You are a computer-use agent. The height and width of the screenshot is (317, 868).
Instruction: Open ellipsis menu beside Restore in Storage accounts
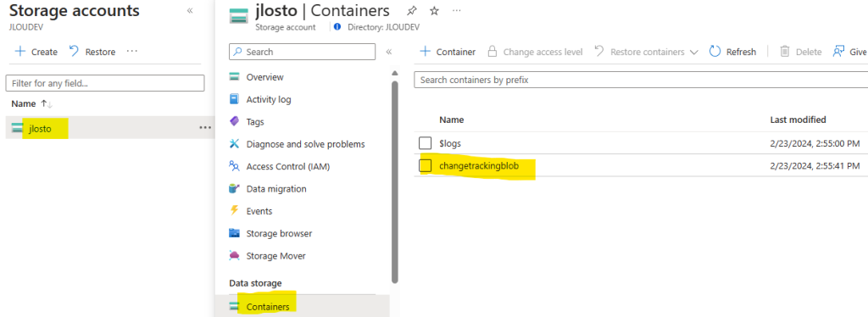(x=131, y=51)
